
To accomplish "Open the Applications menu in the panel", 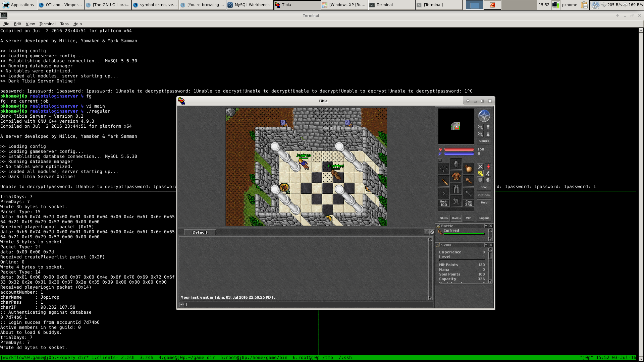I will tap(18, 5).
